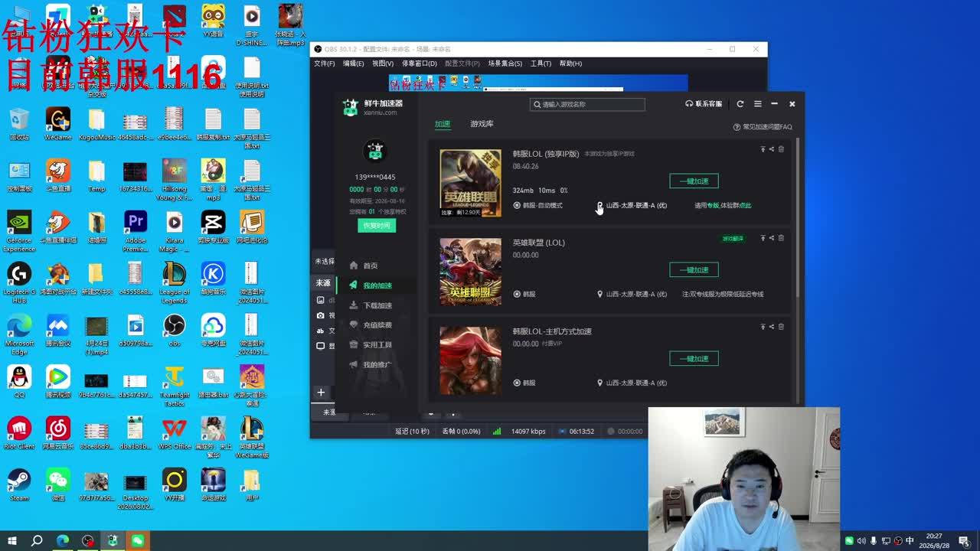
Task: Open OBS 视图(V) menu
Action: tap(383, 64)
